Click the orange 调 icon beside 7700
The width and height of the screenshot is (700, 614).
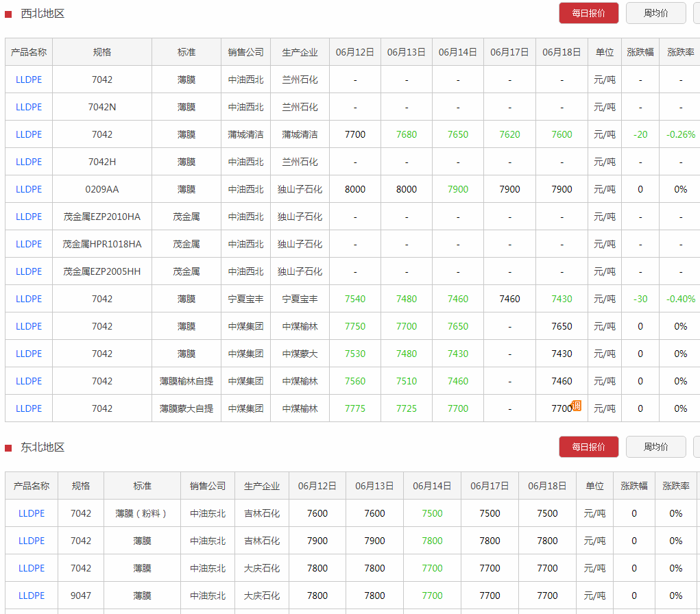pos(577,406)
